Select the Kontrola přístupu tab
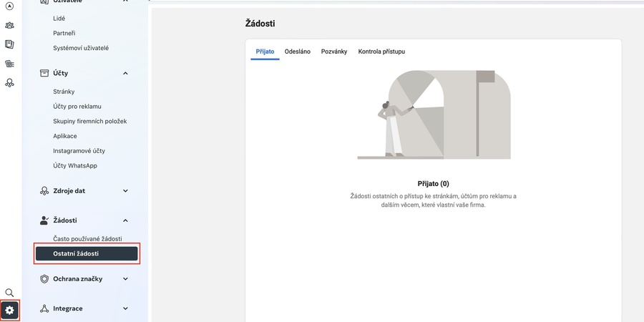The height and width of the screenshot is (322, 644). [x=381, y=52]
